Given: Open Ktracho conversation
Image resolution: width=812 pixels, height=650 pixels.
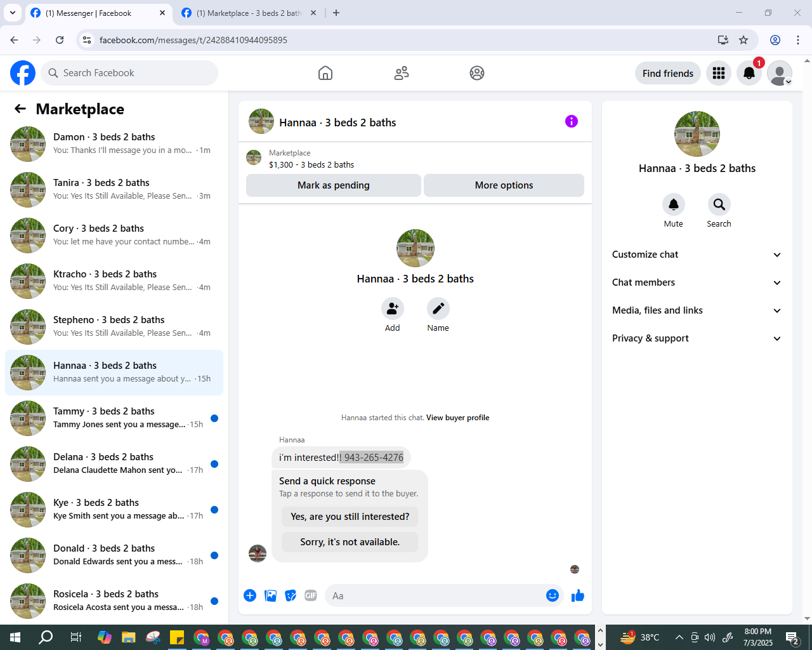Looking at the screenshot, I should (114, 281).
